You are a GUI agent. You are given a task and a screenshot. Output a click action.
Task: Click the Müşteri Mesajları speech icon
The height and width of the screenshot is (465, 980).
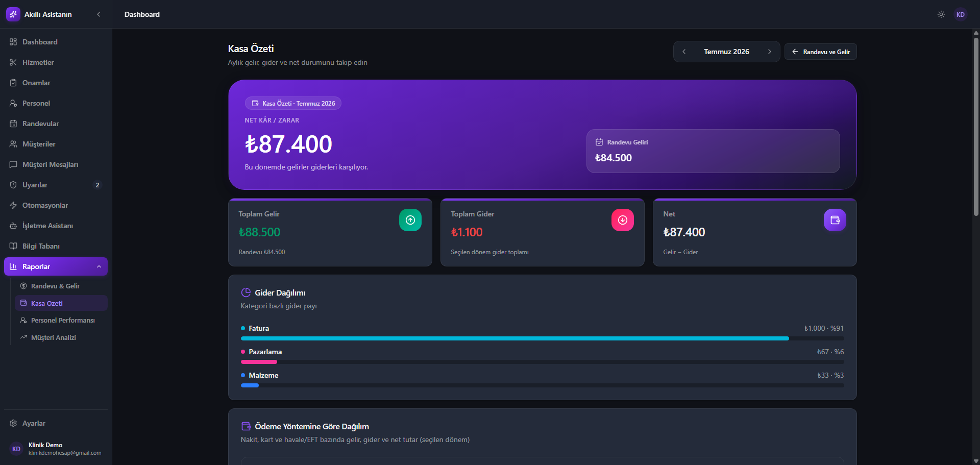tap(13, 164)
